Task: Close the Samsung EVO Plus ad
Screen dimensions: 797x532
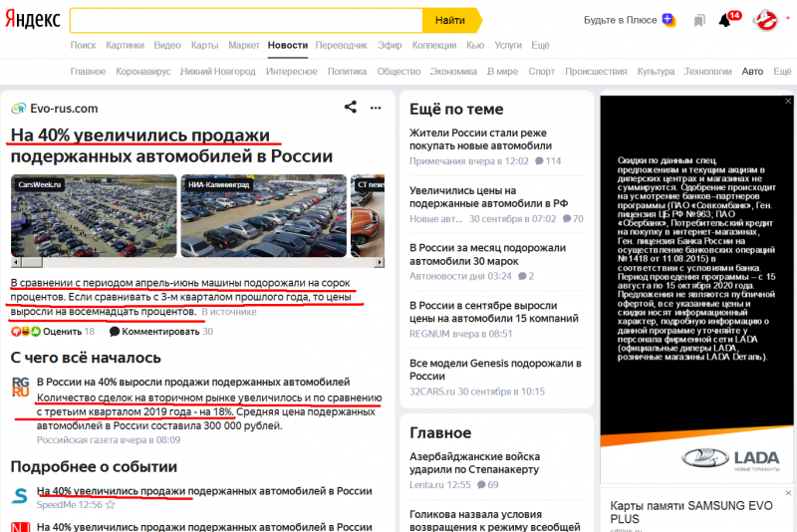Action: [788, 493]
